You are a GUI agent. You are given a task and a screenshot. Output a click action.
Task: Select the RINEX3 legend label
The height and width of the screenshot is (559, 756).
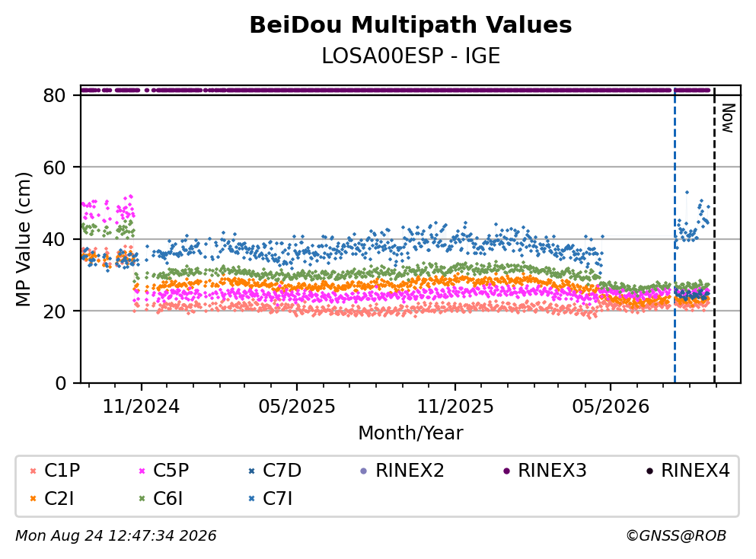[x=553, y=470]
